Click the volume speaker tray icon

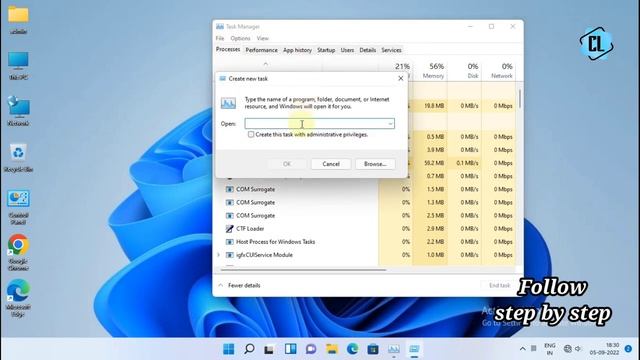(578, 349)
